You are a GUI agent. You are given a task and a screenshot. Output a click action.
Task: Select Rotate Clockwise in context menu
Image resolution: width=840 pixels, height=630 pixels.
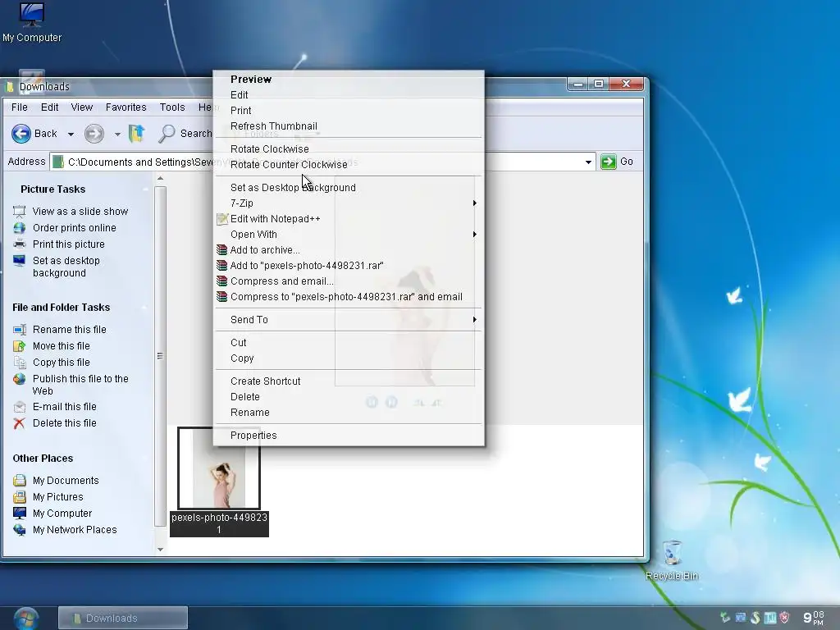point(348,149)
